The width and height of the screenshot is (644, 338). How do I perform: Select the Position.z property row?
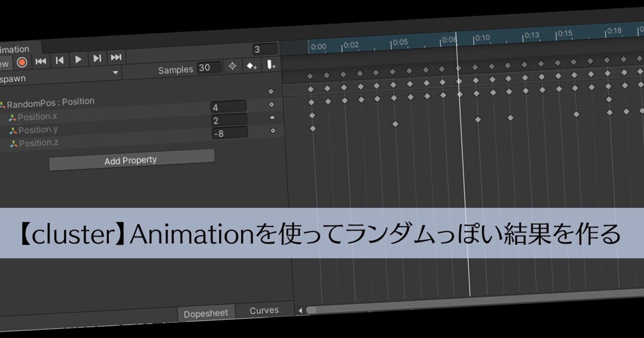(x=40, y=143)
